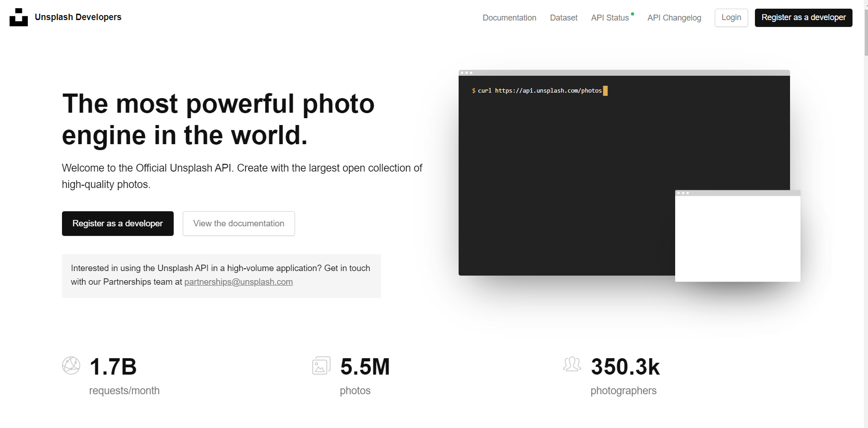Click the photographers icon beside 350.3k
The height and width of the screenshot is (428, 868).
coord(572,364)
